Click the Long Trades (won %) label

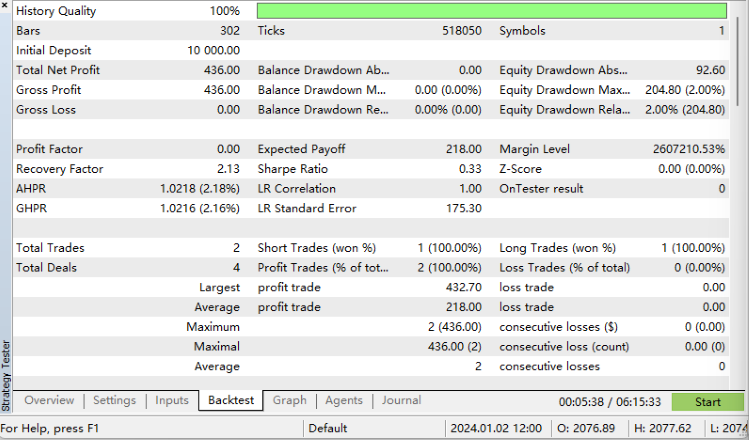coord(557,248)
